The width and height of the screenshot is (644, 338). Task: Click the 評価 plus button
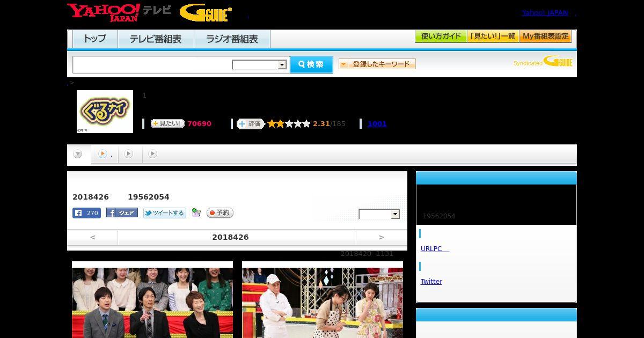251,124
